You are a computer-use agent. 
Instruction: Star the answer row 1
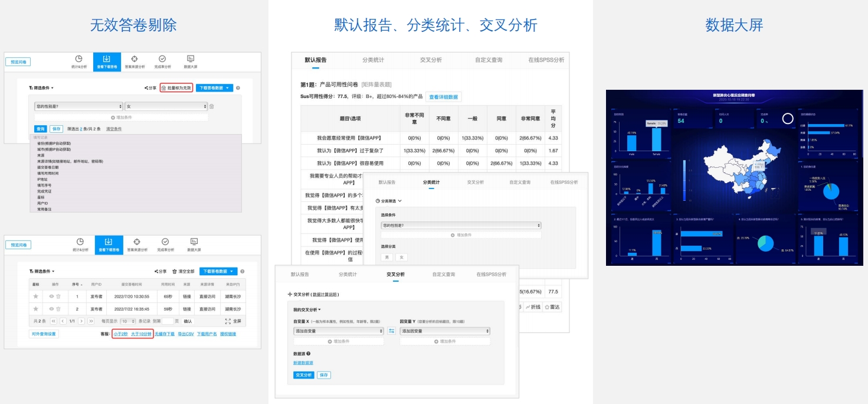[x=36, y=296]
